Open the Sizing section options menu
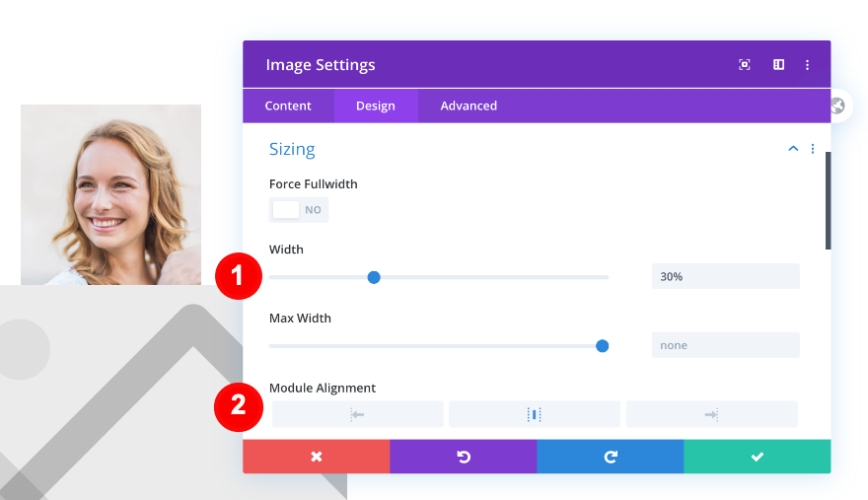The image size is (868, 500). (x=813, y=149)
